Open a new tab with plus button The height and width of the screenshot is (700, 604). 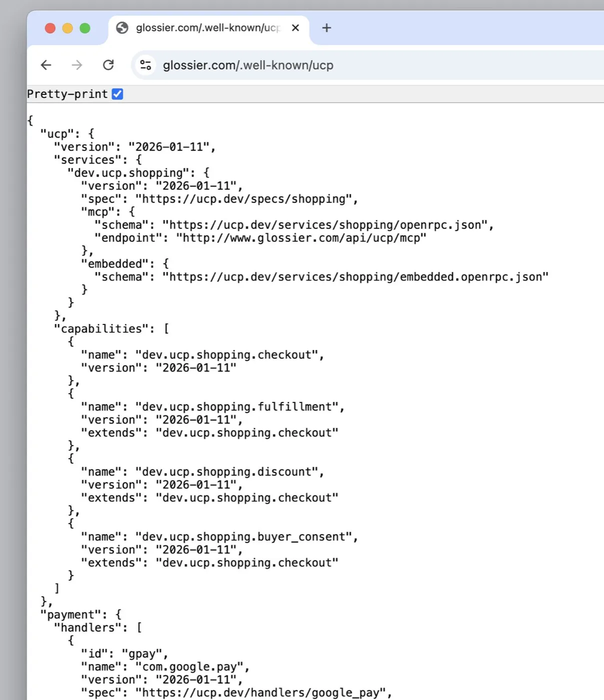pyautogui.click(x=327, y=27)
